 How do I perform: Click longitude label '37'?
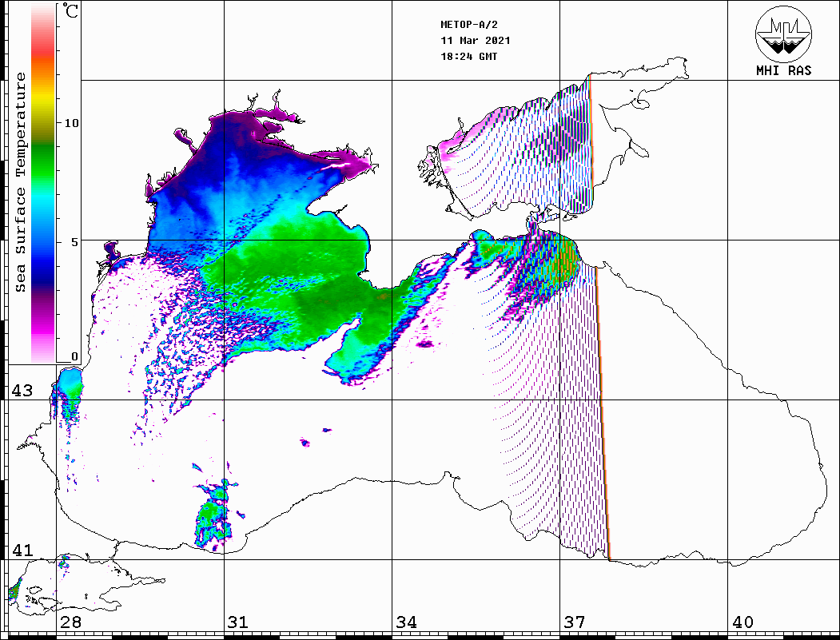(x=575, y=622)
